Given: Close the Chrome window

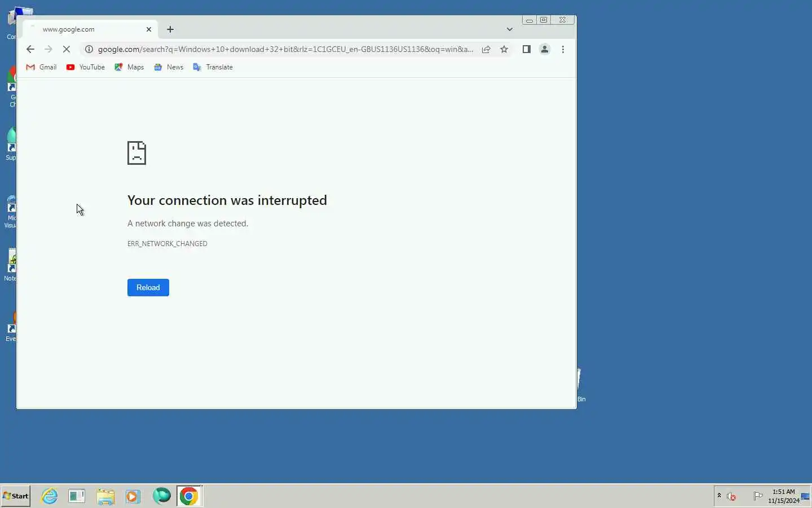Looking at the screenshot, I should click(563, 20).
